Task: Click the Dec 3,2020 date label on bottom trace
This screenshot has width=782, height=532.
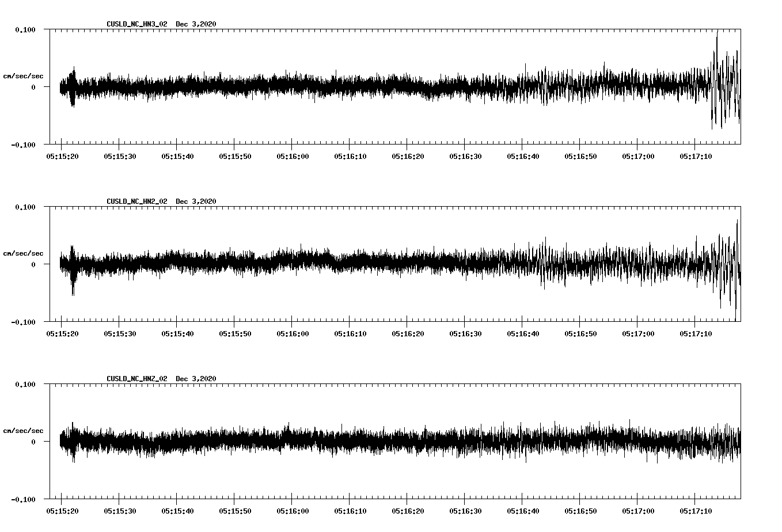Action: 196,379
